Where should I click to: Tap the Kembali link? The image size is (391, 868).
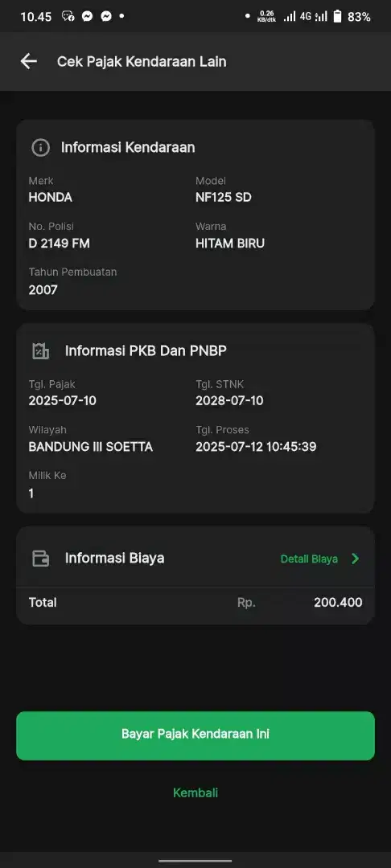point(195,792)
